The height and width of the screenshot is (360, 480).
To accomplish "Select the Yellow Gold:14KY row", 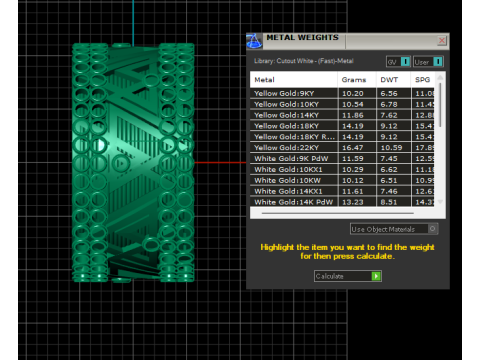I will [342, 115].
